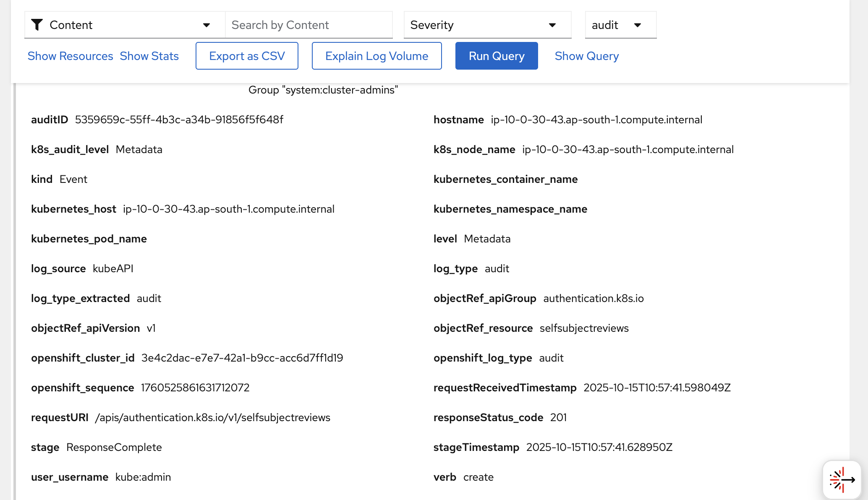Click the Show Resources link

[x=70, y=56]
